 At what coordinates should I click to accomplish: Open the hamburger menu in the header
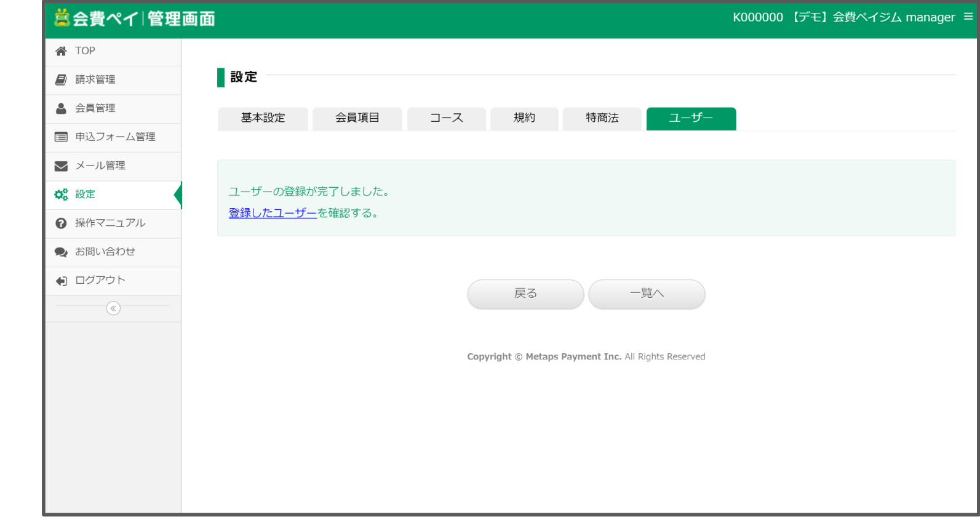click(x=968, y=17)
